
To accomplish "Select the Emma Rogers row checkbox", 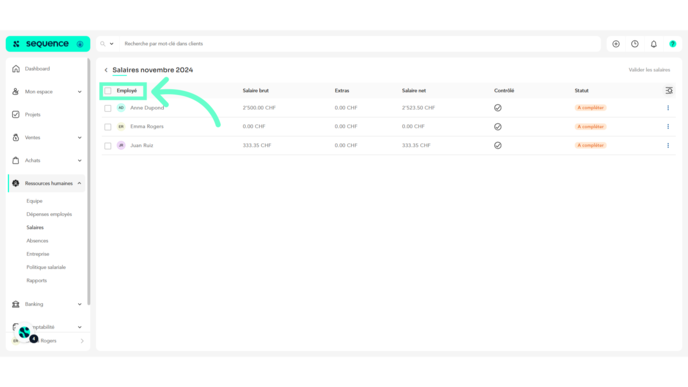I will tap(108, 127).
